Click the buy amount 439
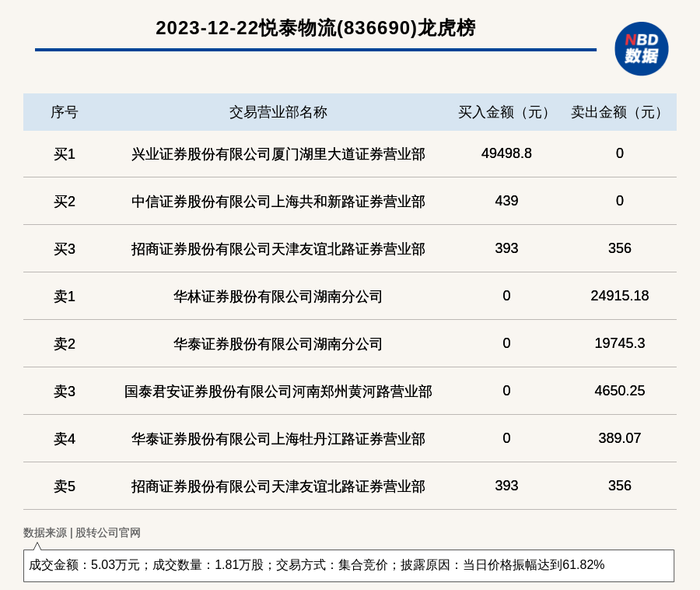Screen dimensions: 700x590 coord(506,201)
